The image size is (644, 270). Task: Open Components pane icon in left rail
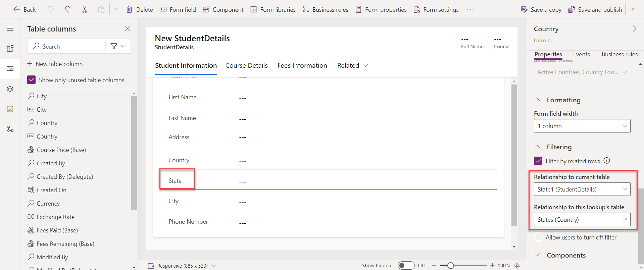point(10,49)
